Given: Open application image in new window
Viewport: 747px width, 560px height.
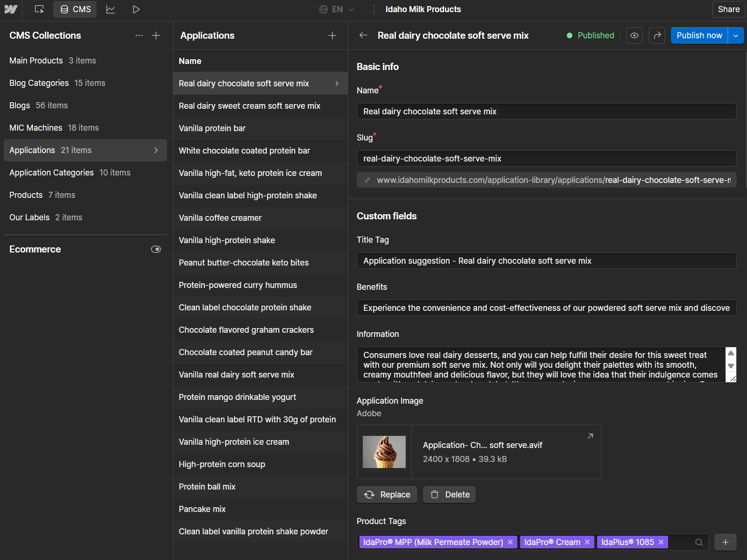Looking at the screenshot, I should [x=590, y=436].
